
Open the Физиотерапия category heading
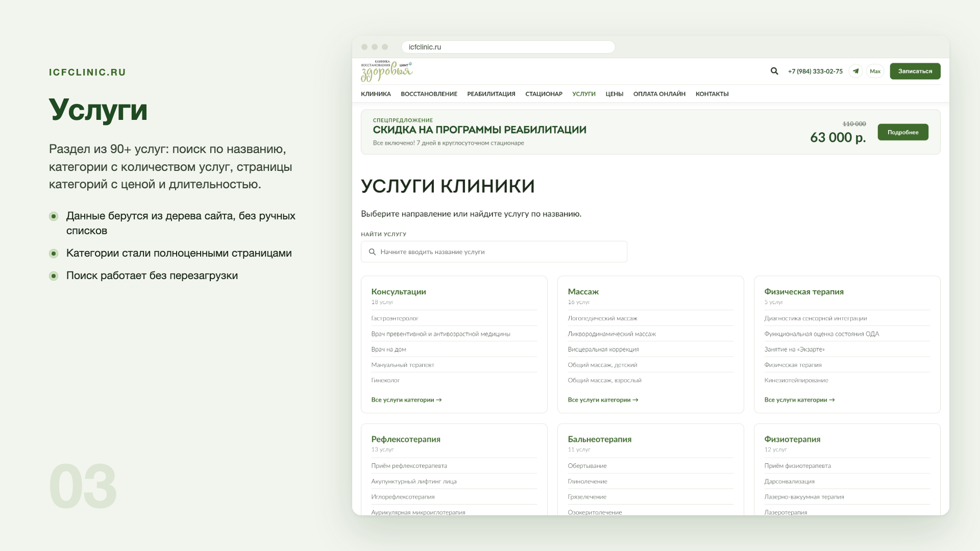792,439
